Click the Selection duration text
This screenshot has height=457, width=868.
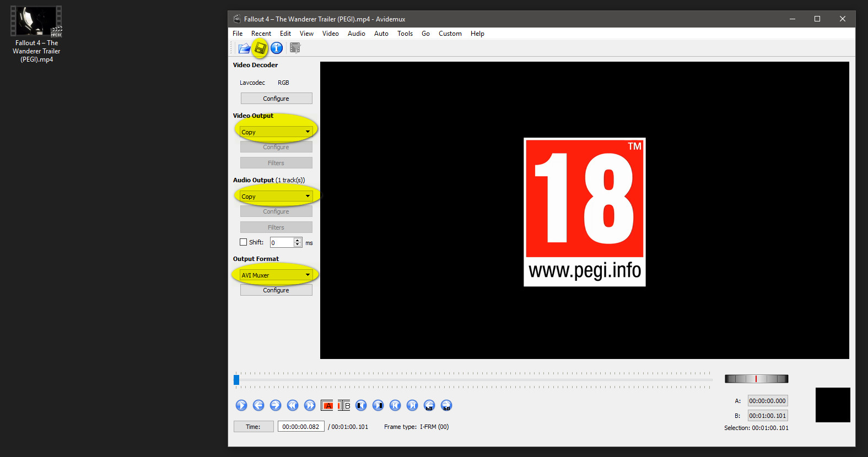[756, 428]
